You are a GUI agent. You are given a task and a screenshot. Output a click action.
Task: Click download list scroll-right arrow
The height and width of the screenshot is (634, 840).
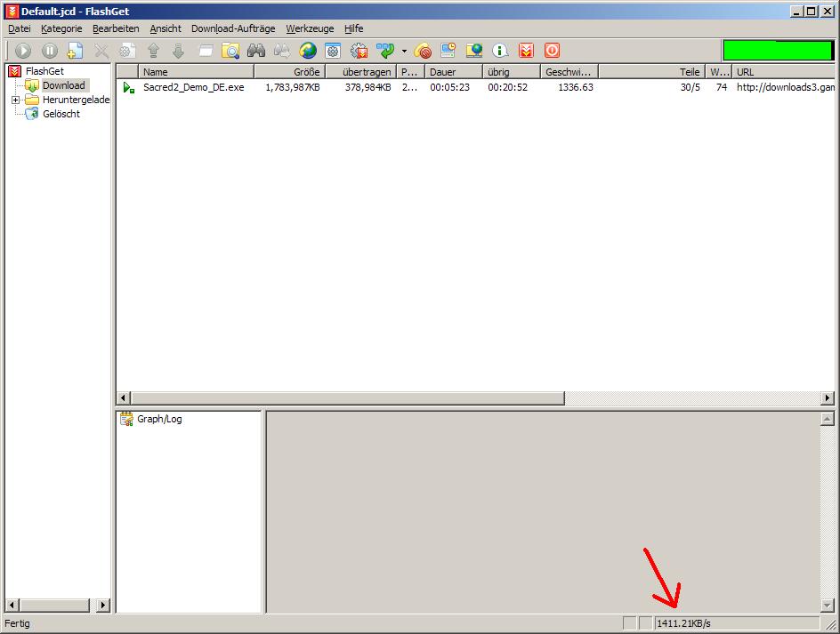(x=828, y=397)
